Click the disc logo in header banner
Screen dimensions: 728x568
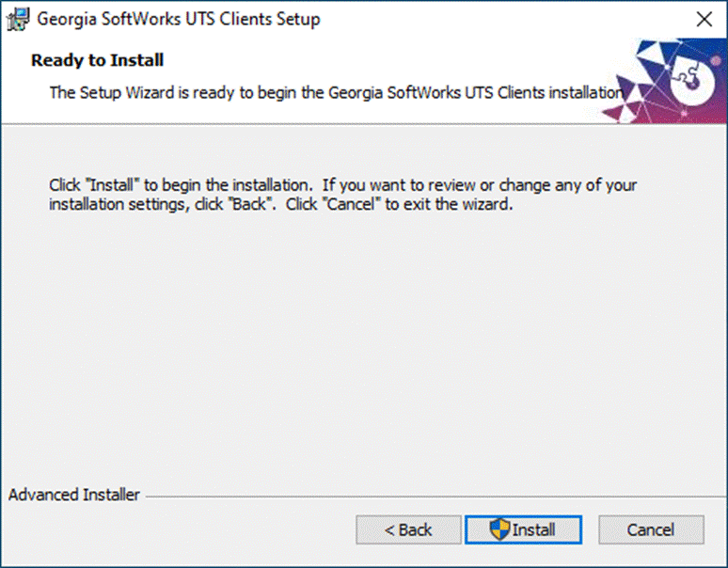(x=691, y=82)
